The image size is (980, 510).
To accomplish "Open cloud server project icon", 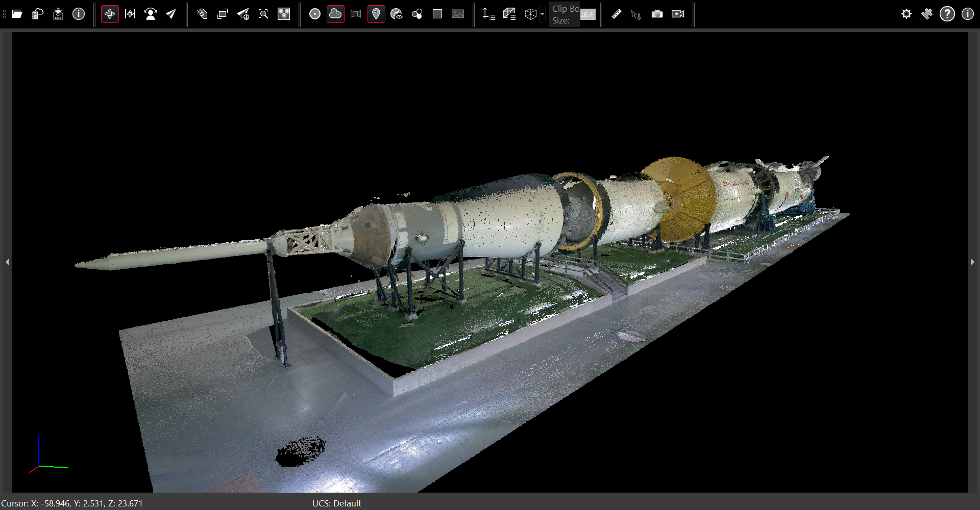I will point(38,14).
